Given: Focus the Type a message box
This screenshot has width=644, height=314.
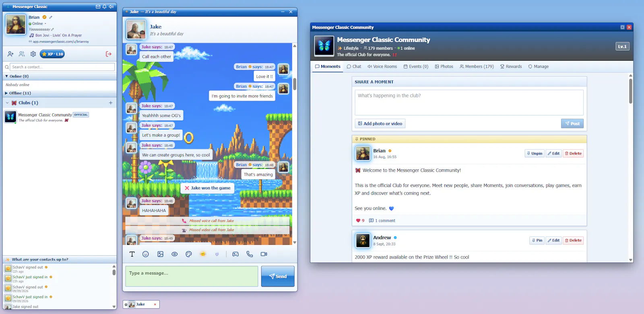Looking at the screenshot, I should point(192,276).
